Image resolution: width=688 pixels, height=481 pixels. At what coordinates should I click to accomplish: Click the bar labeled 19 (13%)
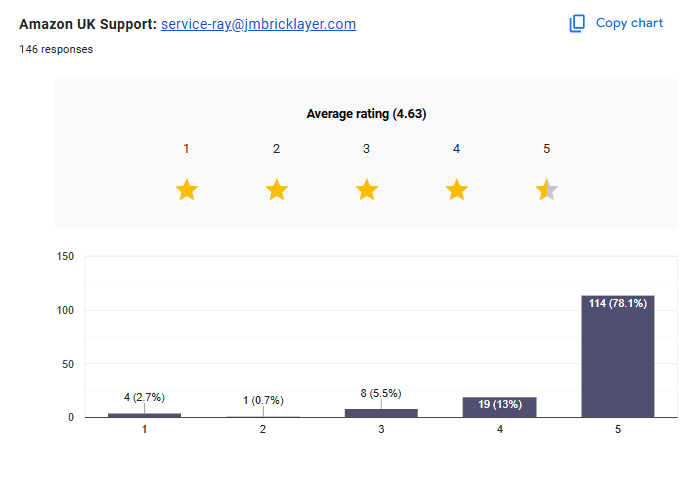coord(499,407)
